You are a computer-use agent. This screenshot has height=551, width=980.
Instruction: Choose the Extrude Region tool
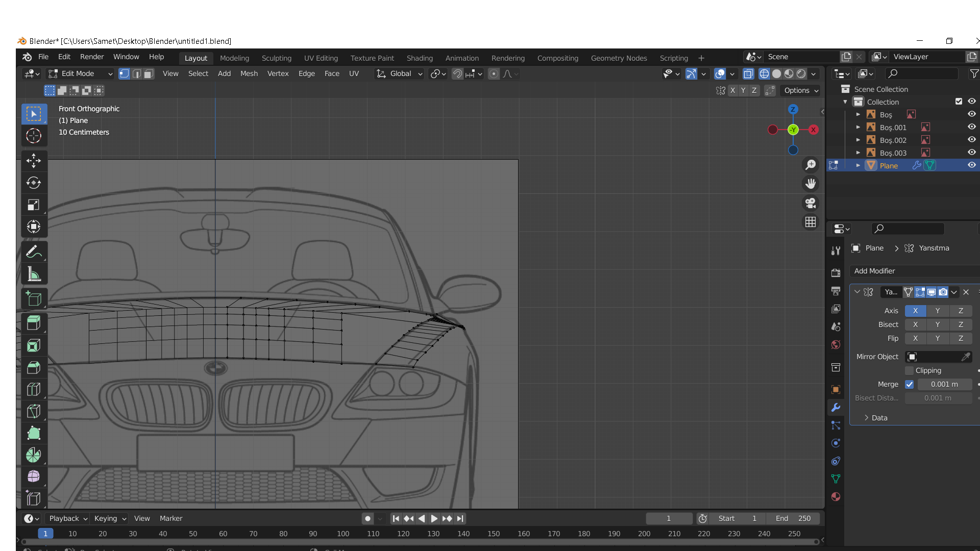click(34, 323)
